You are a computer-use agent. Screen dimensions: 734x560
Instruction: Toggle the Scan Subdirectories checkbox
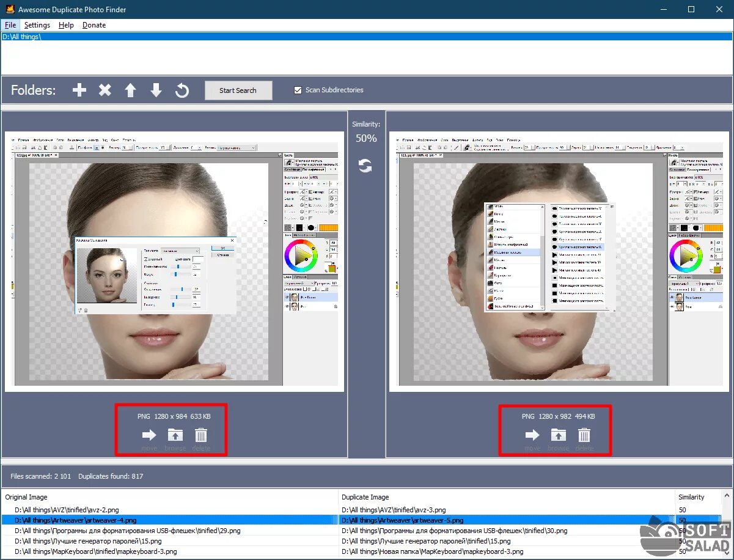click(298, 90)
